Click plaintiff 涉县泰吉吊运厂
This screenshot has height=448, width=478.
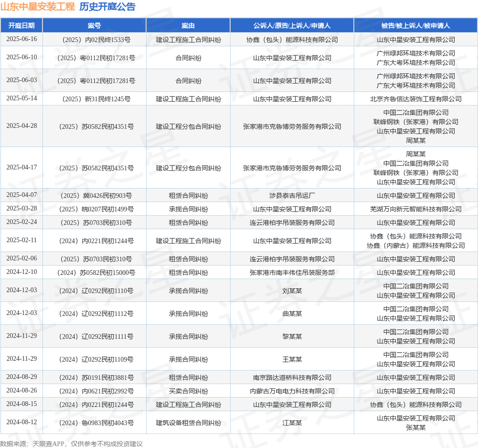click(x=292, y=196)
